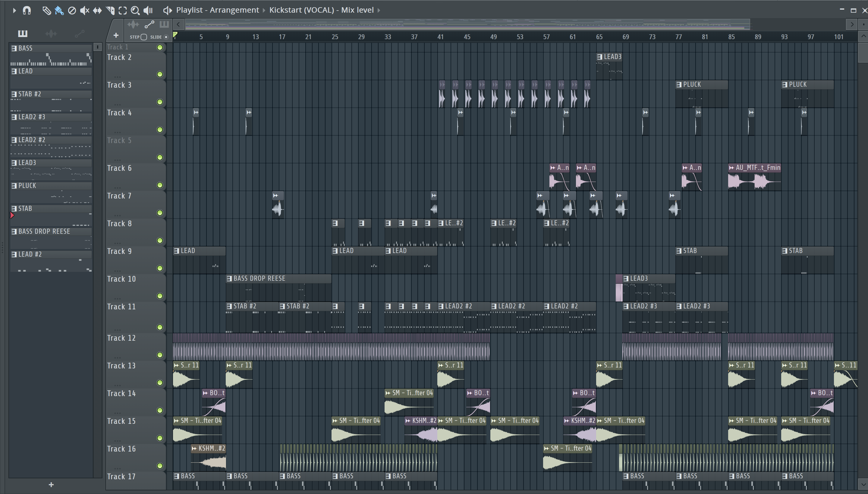Click the green playhead marker at bar 1
Screen dimensions: 868x494
175,35
